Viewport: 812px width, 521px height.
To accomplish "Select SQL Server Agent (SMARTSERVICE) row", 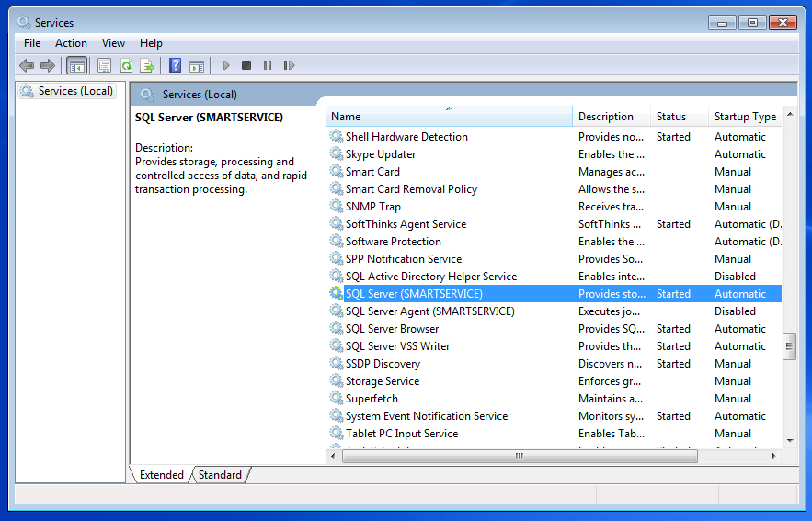I will pyautogui.click(x=555, y=311).
